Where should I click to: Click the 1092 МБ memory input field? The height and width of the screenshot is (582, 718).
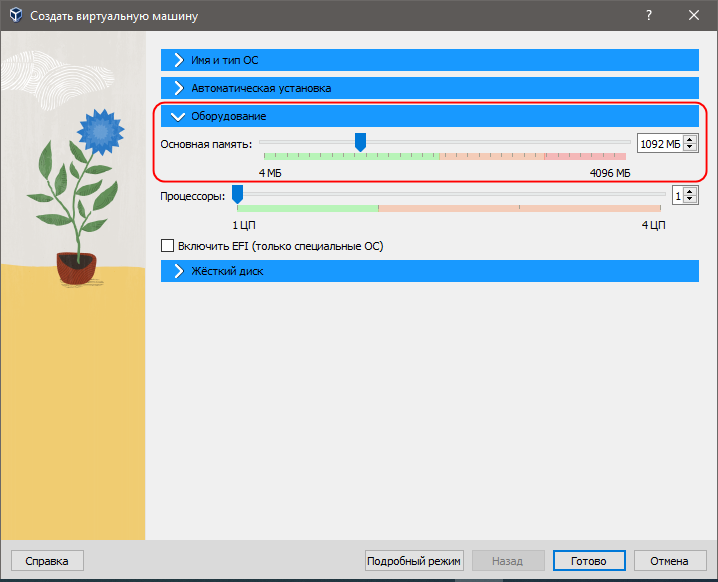click(660, 144)
